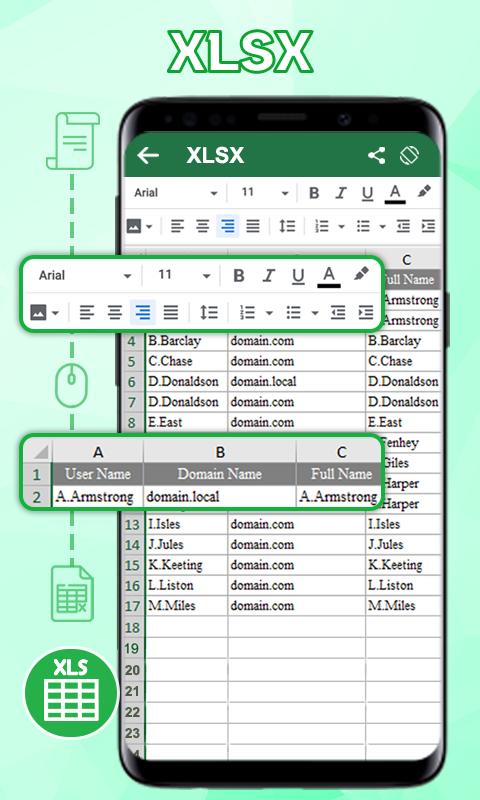
Task: Align text left in the phone's toolbar
Action: coord(177,226)
